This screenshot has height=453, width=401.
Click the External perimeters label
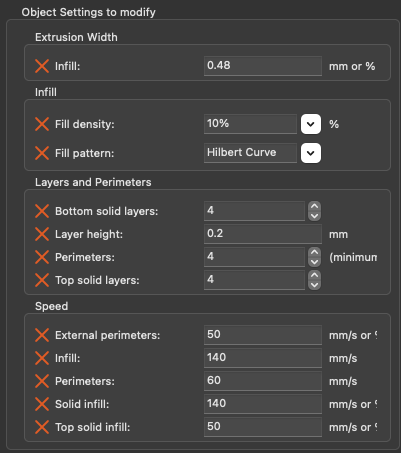[x=108, y=335]
